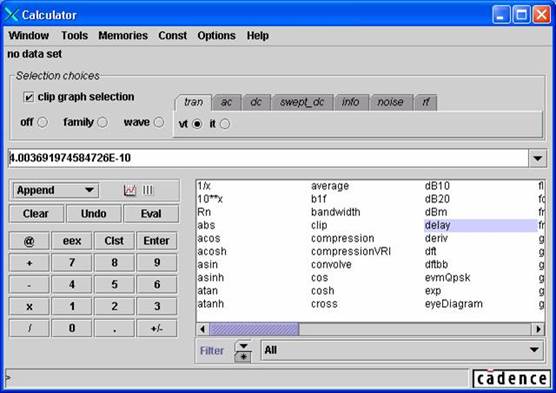Open the Memories menu
Screen dimensions: 556x393
tap(123, 35)
